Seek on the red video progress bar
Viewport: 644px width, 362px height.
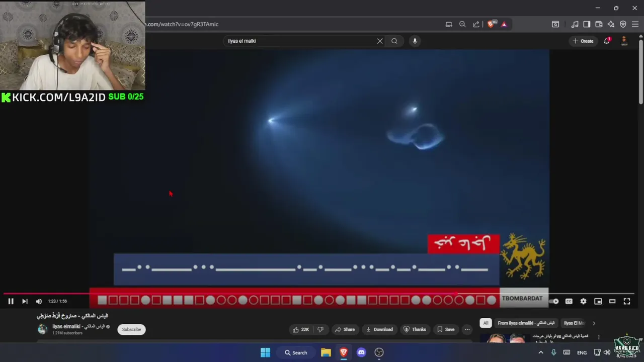click(319, 293)
